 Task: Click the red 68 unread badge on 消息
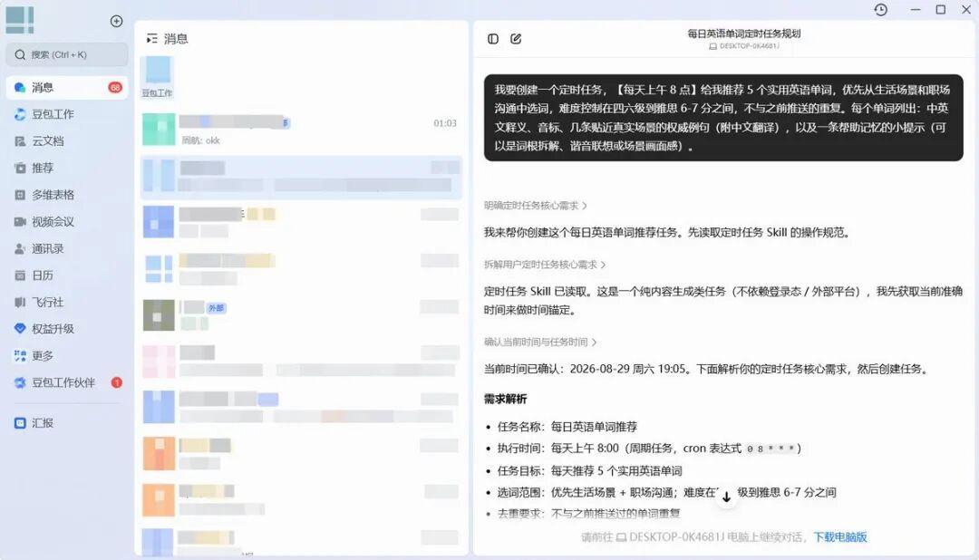tap(115, 87)
